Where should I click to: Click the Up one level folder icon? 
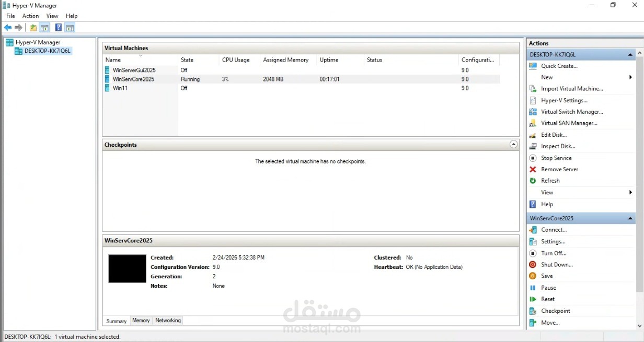[33, 28]
